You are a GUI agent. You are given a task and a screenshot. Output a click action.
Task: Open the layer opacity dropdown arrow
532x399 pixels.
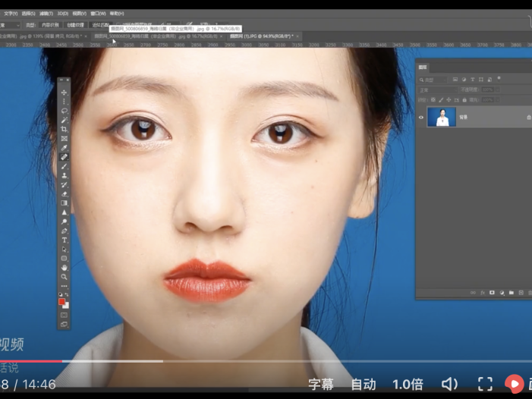click(497, 90)
